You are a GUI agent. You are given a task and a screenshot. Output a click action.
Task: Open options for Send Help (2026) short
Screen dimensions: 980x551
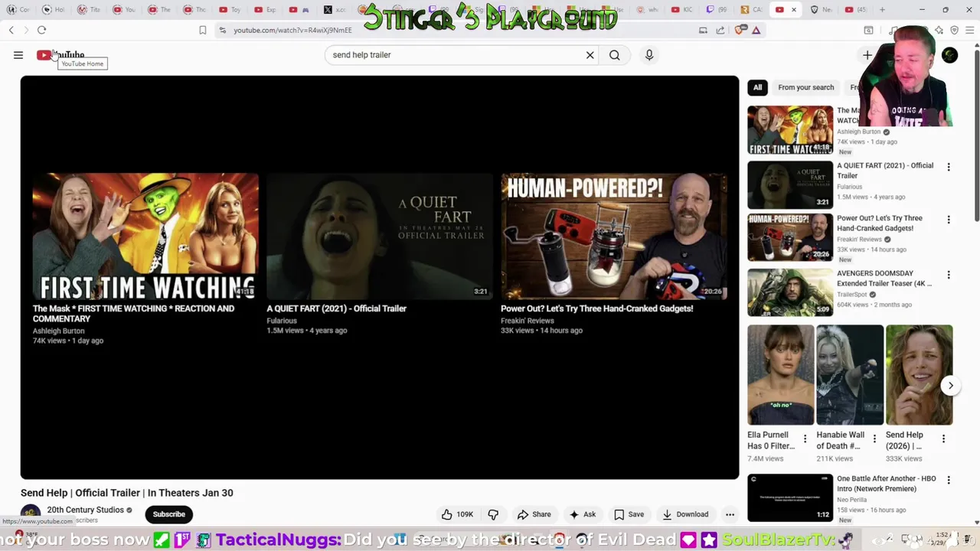pos(943,439)
